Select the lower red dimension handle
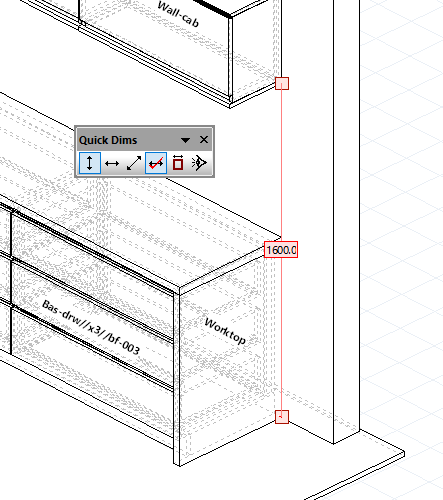 click(x=282, y=417)
